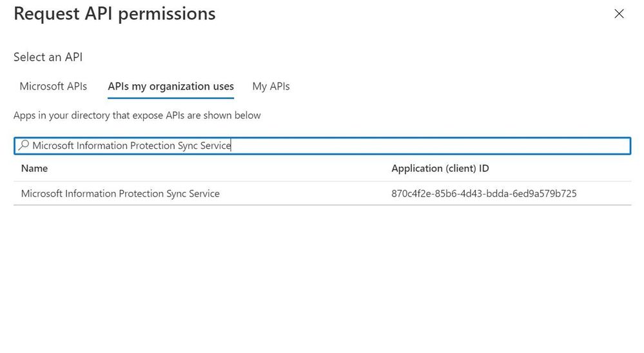Click the Apps in your directory description
Viewport: 644px width, 353px height.
(137, 115)
